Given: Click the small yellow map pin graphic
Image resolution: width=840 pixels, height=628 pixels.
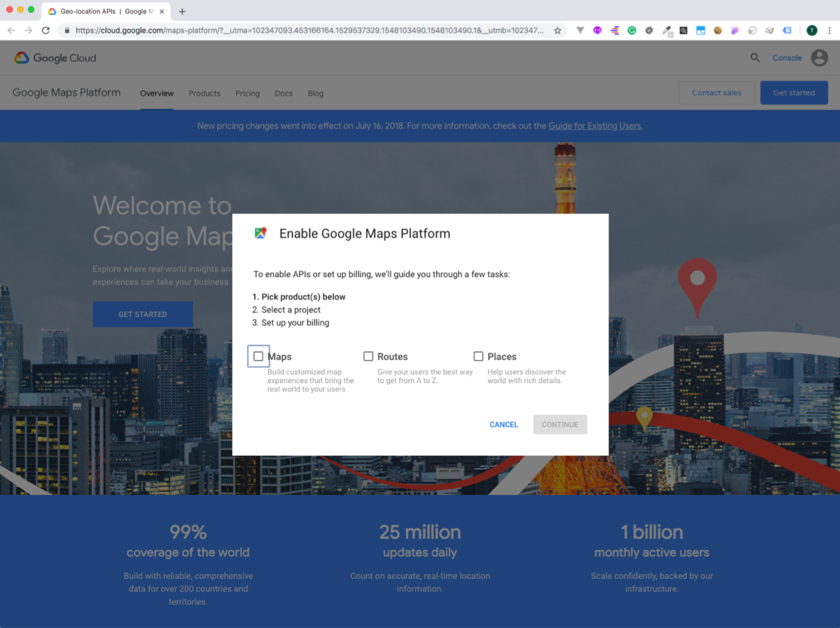Looking at the screenshot, I should tap(645, 418).
